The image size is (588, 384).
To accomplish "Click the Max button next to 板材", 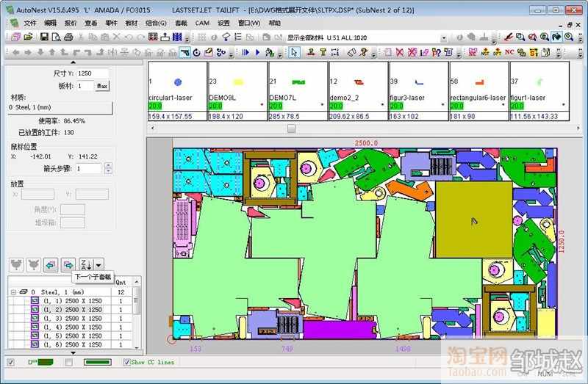I will 102,86.
